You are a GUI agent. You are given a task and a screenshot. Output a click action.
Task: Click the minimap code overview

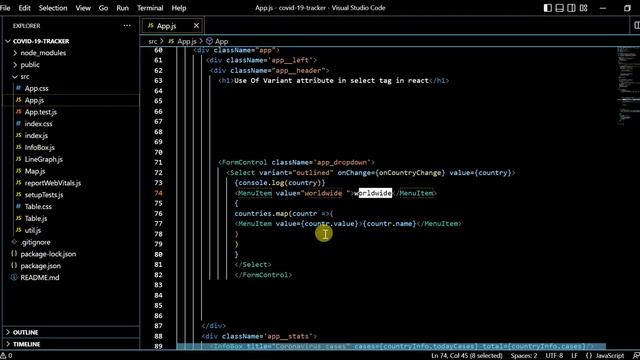(628, 86)
